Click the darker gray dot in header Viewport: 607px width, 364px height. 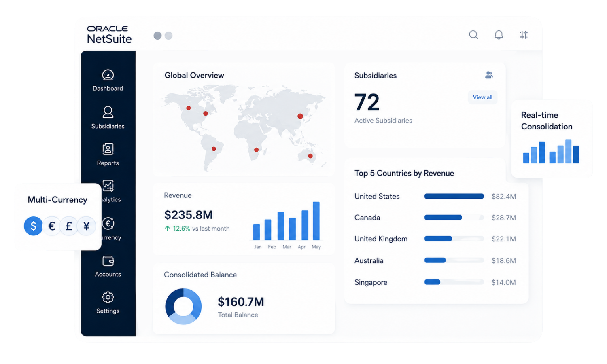158,36
